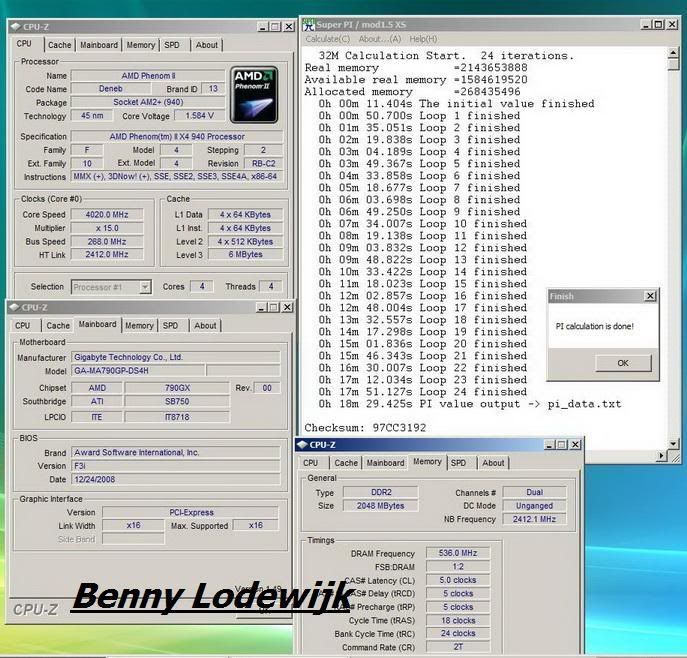This screenshot has width=687, height=658.
Task: Close the Finish dialog with X
Action: tap(651, 296)
